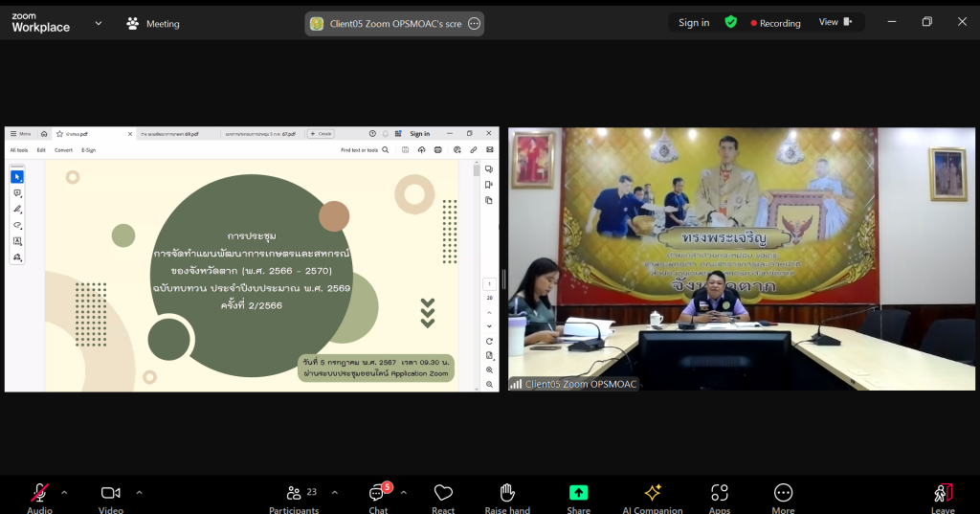
Task: Click the green encryption shield icon
Action: (x=730, y=23)
